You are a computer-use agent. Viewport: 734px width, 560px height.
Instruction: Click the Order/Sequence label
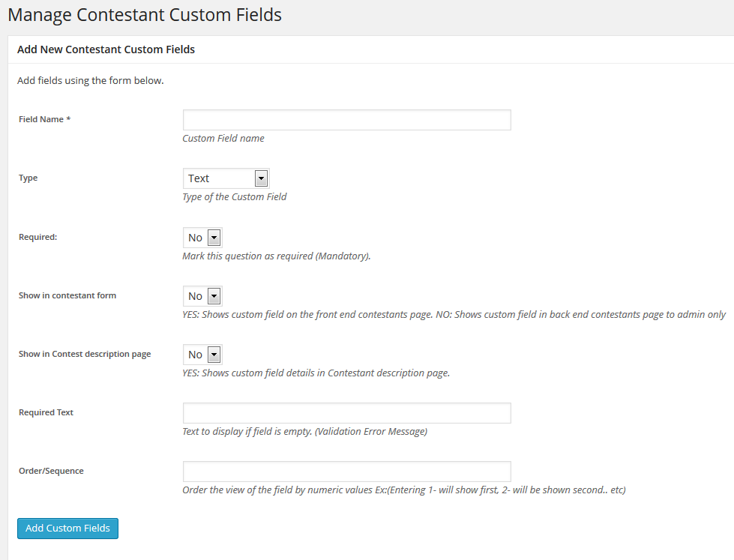coord(51,471)
